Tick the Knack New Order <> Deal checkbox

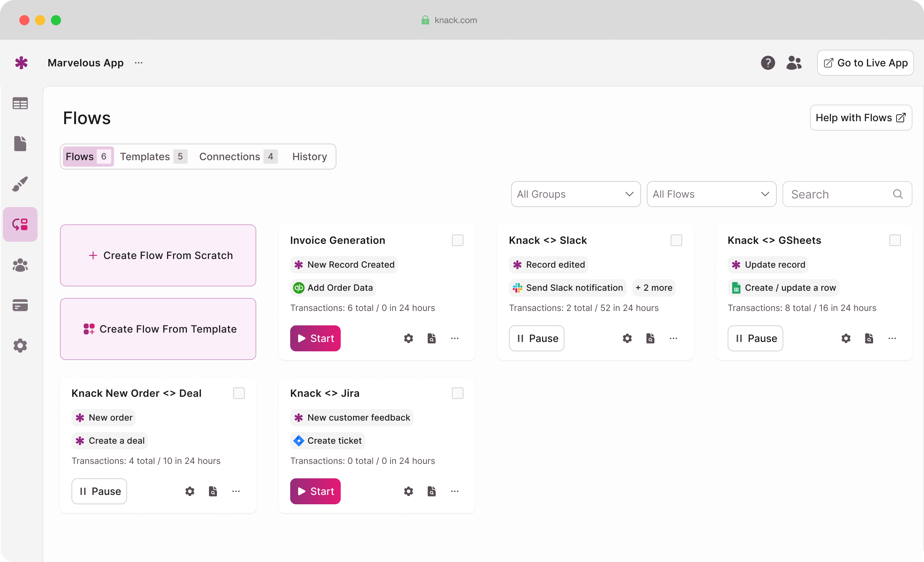coord(239,393)
